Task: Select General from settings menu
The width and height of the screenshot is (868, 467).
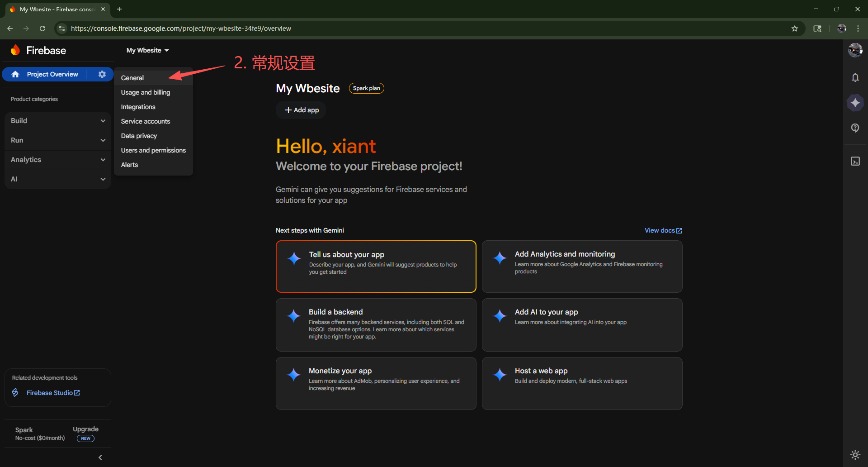Action: click(132, 78)
